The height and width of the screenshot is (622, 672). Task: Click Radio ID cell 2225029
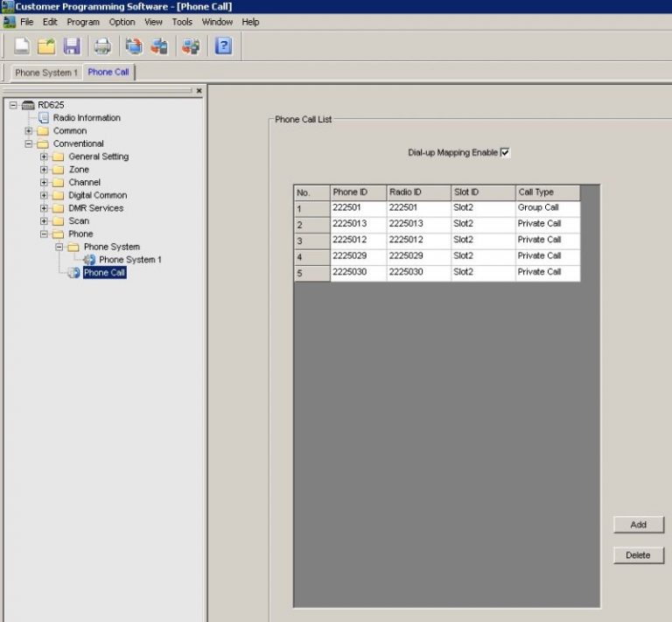coord(419,255)
